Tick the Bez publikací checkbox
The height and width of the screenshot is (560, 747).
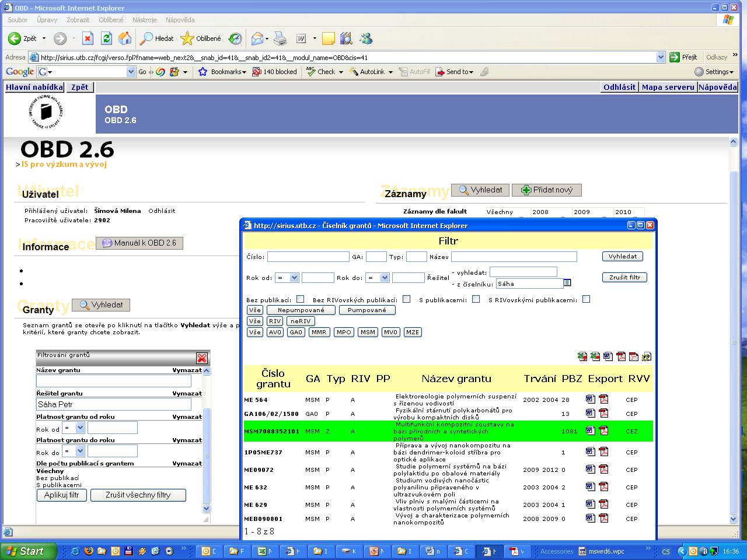[x=300, y=299]
